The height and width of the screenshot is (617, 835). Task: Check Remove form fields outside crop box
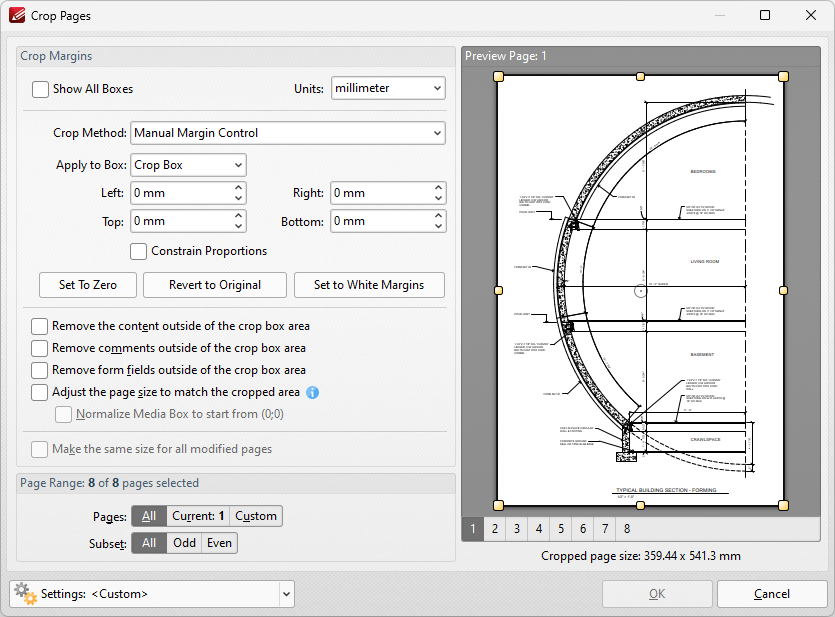pyautogui.click(x=39, y=370)
